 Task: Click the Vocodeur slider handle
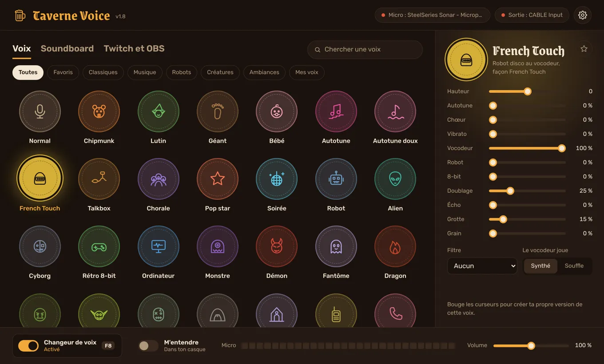coord(562,148)
